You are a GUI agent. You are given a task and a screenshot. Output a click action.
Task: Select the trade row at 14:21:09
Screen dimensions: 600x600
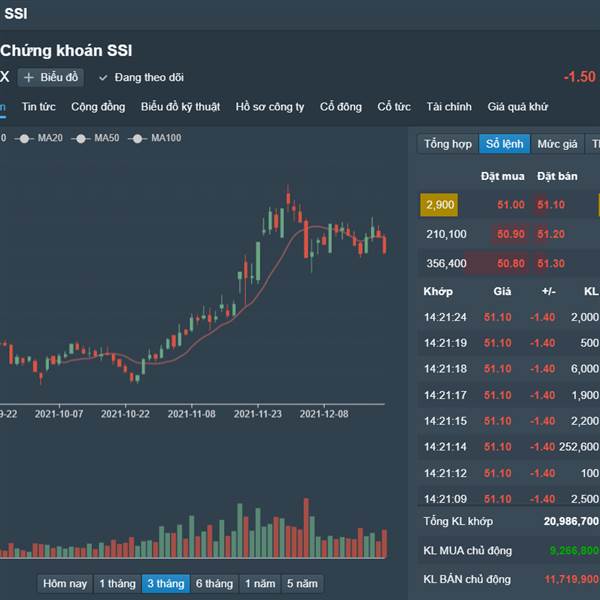click(510, 498)
